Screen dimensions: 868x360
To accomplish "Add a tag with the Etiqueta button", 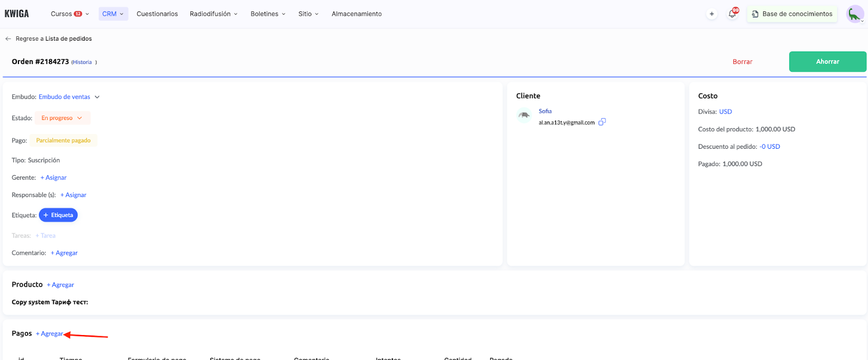I will coord(58,215).
